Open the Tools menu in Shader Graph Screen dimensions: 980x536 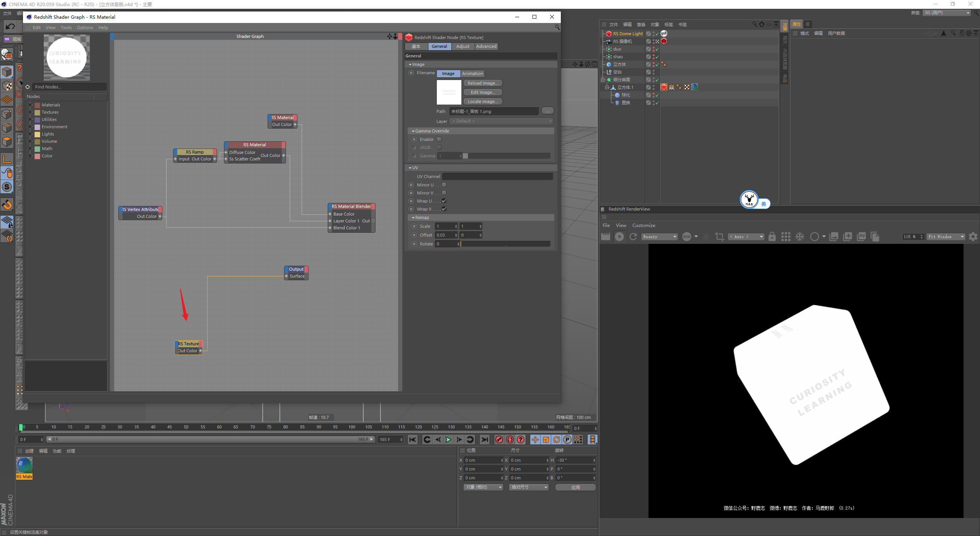pyautogui.click(x=66, y=28)
